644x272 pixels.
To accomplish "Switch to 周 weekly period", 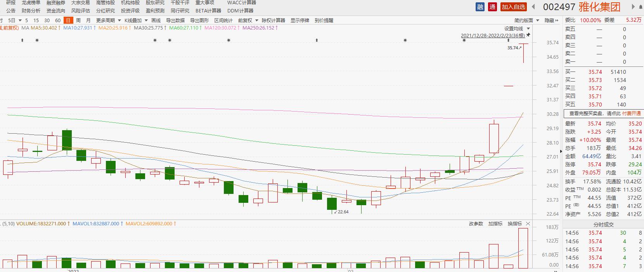I will (x=78, y=21).
